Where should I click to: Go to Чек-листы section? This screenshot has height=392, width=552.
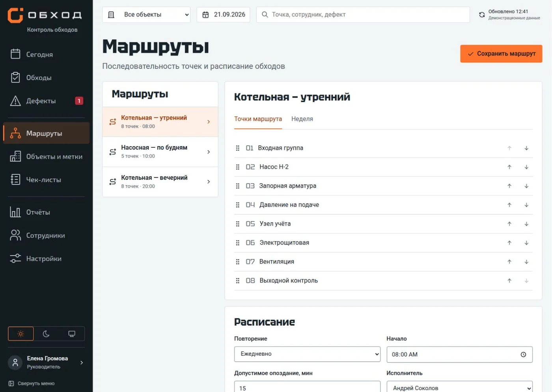tap(46, 180)
